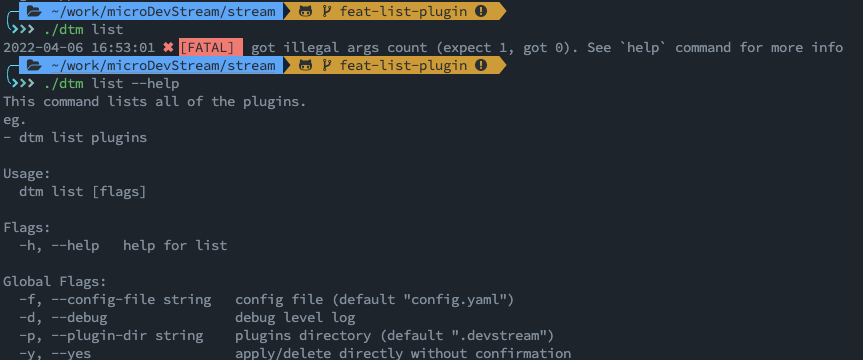This screenshot has width=863, height=360.
Task: Click the 'feat-list-plugin' branch name above the help command
Action: [x=403, y=66]
